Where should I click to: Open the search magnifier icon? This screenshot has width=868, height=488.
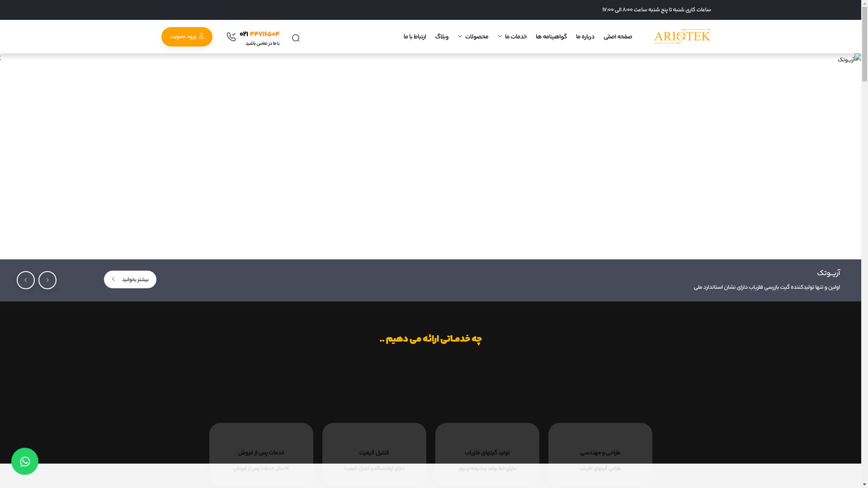pyautogui.click(x=296, y=38)
